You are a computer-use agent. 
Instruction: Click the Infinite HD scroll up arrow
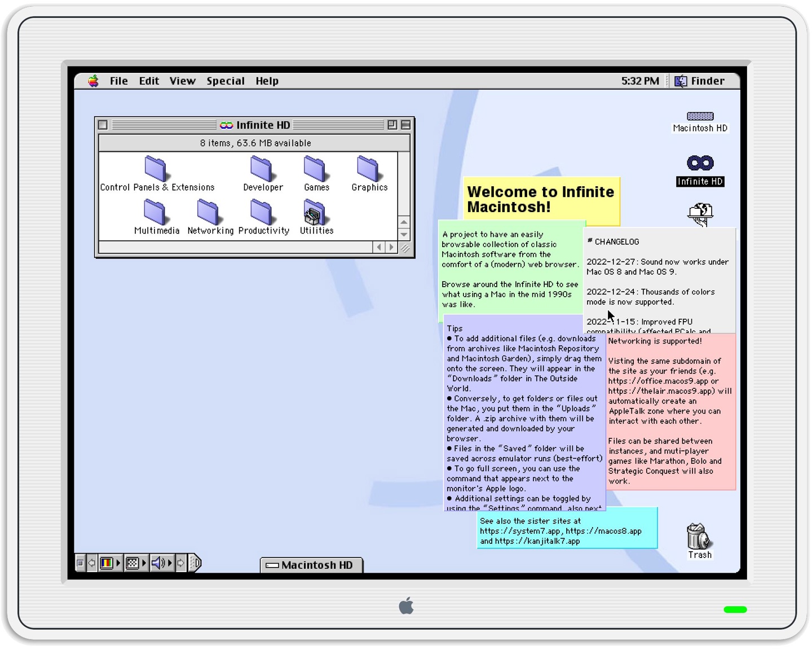(404, 222)
